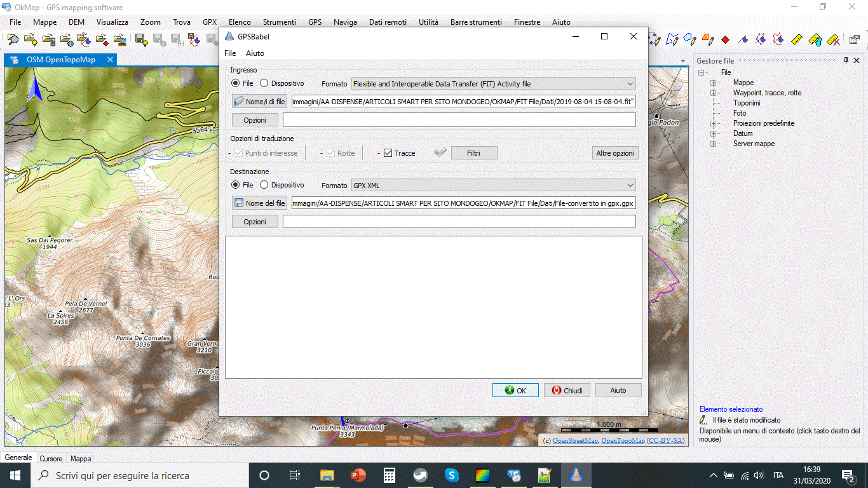Screen dimensions: 868x488
Task: Click the open folder icon with yellow pin
Action: (31, 40)
